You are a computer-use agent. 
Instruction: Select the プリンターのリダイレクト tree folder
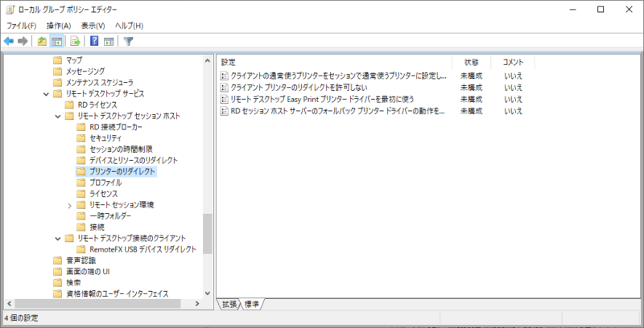pos(122,171)
